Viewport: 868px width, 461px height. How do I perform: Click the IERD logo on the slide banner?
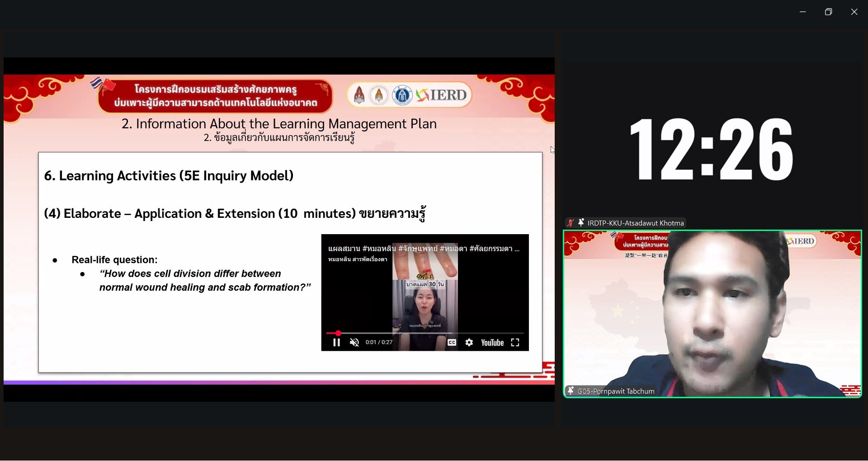point(442,95)
